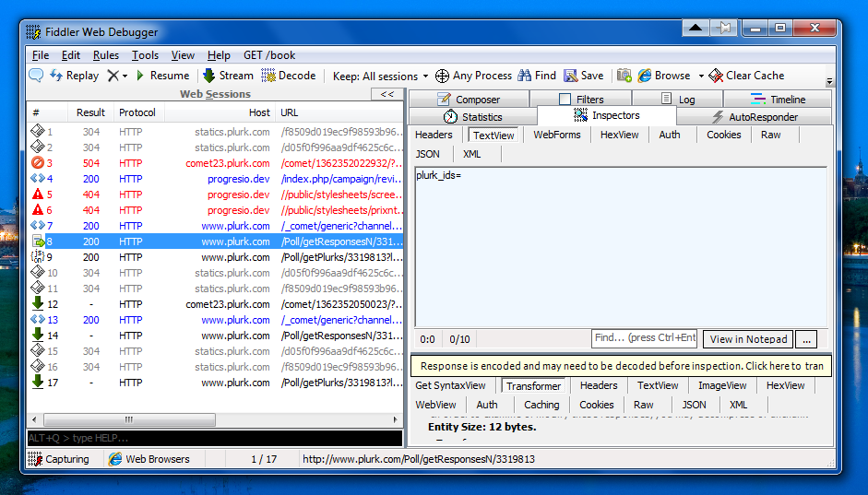
Task: Click the Resume play icon
Action: [140, 76]
